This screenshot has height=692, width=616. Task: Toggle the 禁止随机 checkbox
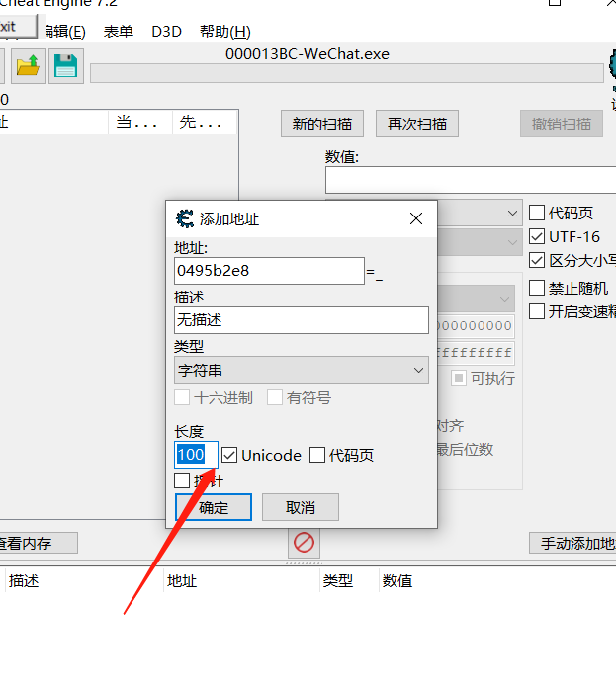(x=537, y=289)
